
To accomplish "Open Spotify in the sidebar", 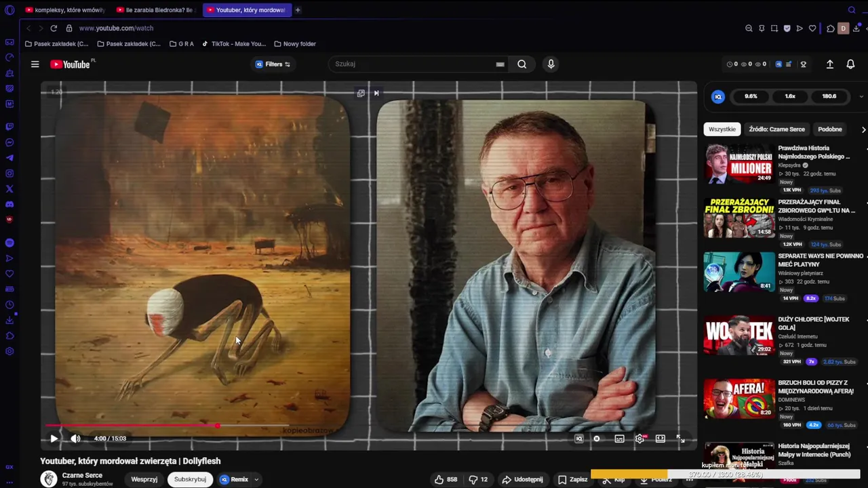I will (9, 243).
